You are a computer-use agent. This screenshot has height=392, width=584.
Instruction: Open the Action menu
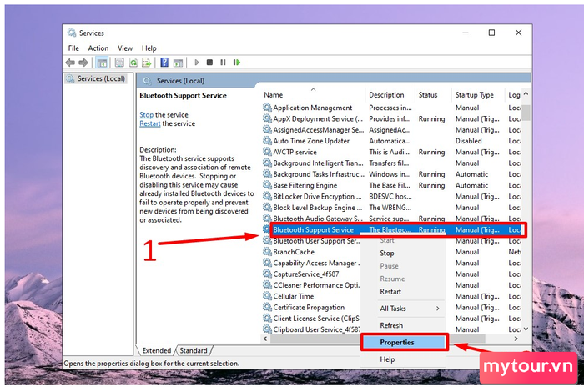98,48
